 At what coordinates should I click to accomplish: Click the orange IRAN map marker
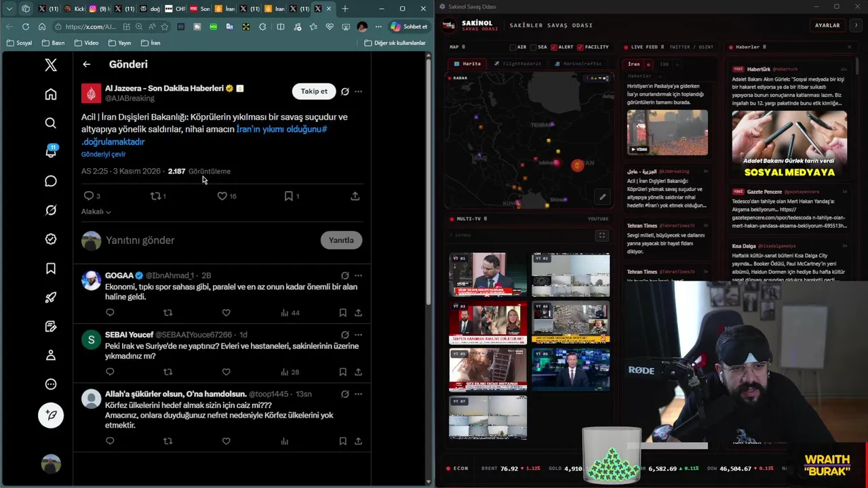[x=577, y=165]
